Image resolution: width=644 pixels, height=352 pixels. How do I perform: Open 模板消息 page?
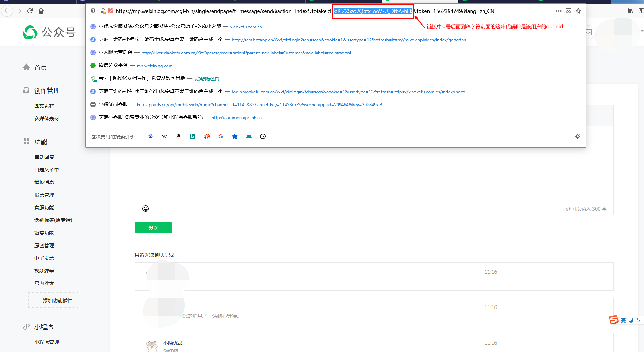pyautogui.click(x=44, y=182)
